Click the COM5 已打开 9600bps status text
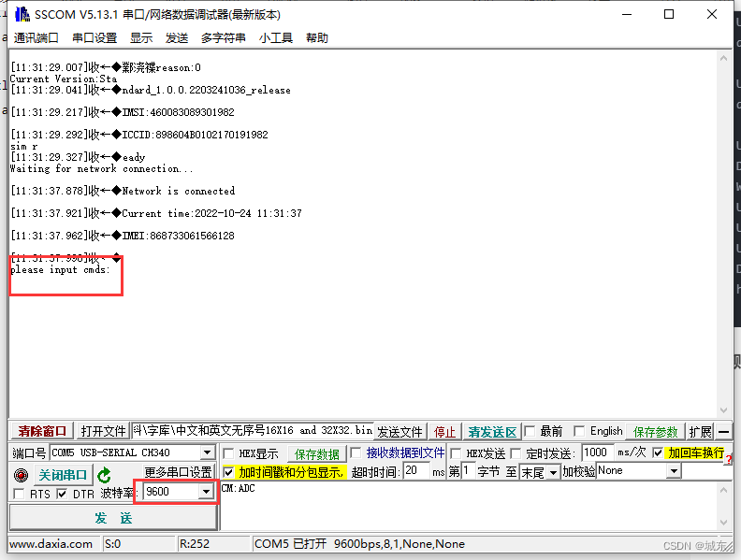741x560 pixels. tap(359, 544)
